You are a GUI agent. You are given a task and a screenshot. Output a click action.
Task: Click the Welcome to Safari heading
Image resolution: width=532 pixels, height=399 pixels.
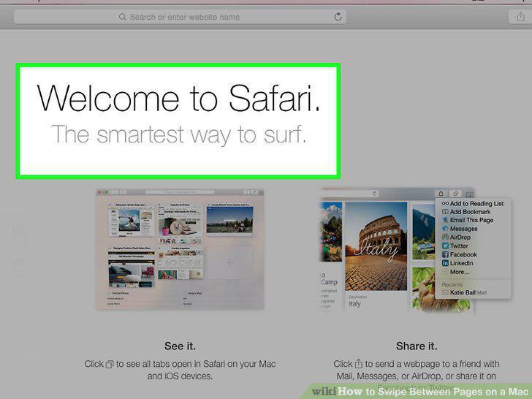tap(178, 97)
